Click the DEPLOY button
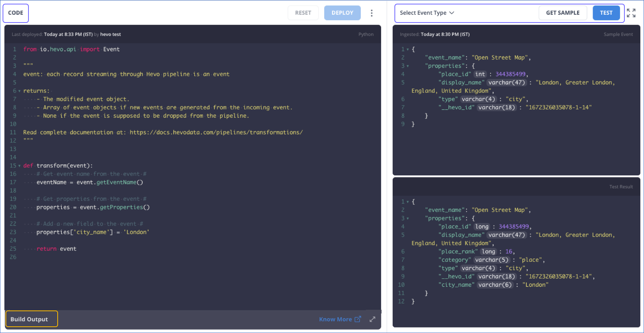 342,13
